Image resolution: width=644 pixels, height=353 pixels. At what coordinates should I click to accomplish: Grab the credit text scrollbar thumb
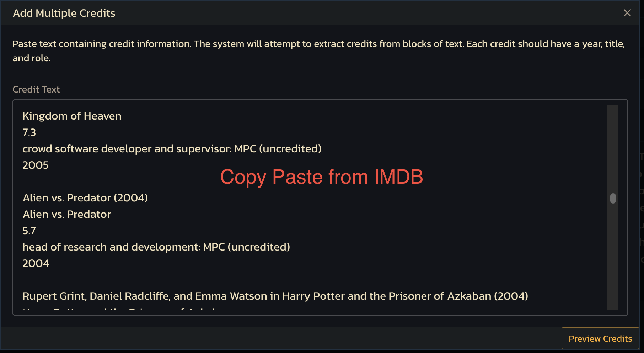tap(613, 198)
